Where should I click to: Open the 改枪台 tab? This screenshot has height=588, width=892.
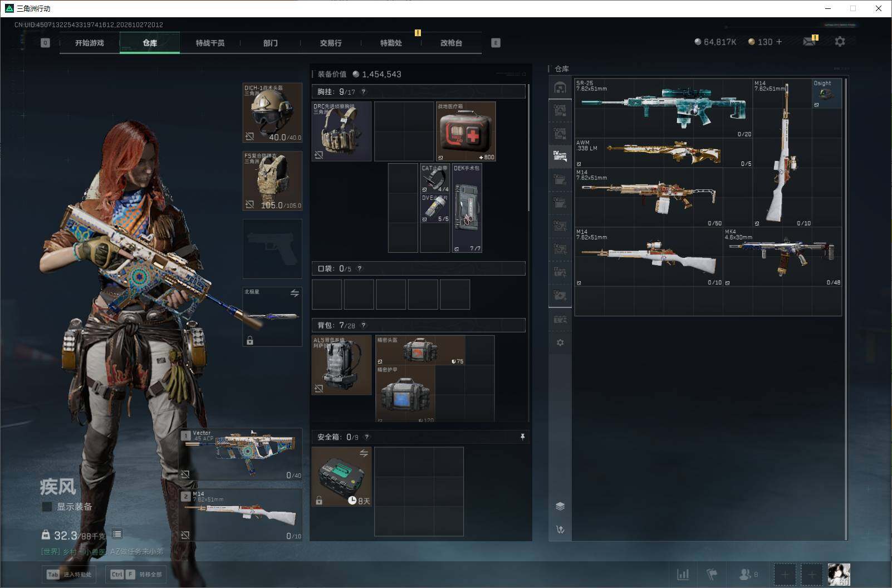451,43
